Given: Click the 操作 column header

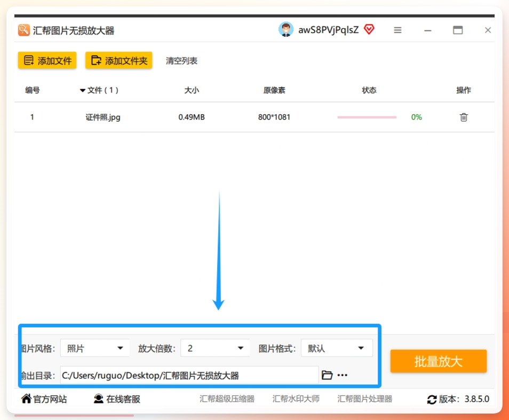Looking at the screenshot, I should [x=464, y=90].
